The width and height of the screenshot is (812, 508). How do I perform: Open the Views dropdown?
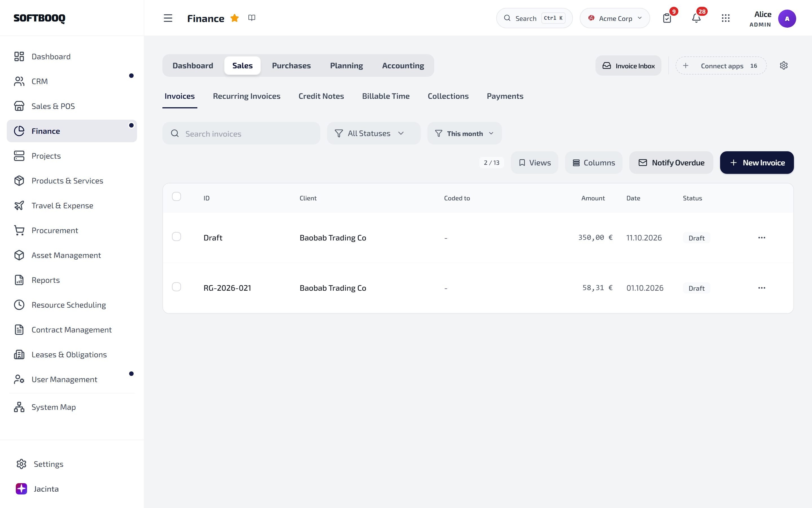[535, 163]
